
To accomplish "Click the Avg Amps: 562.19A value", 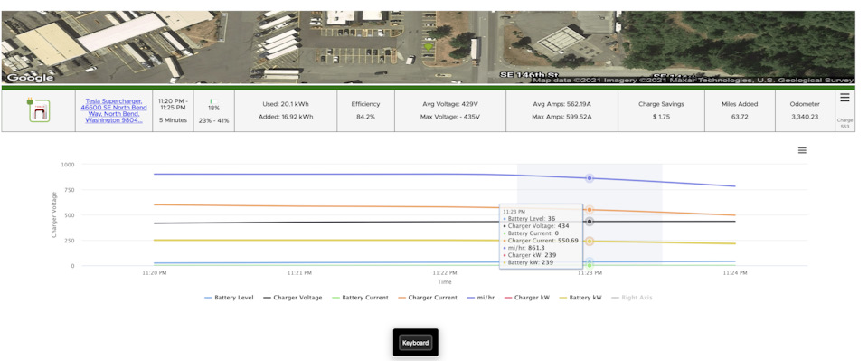I will point(561,103).
